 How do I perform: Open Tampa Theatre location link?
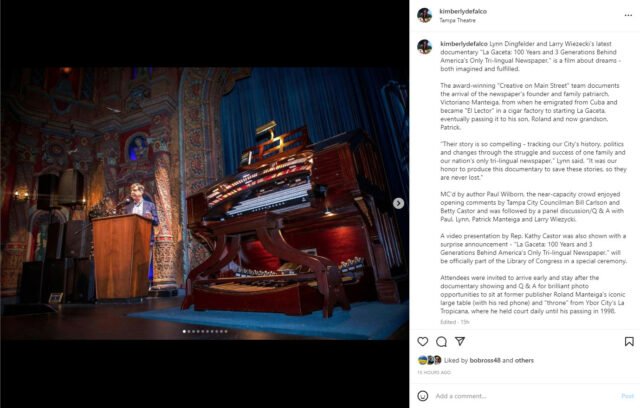(457, 20)
